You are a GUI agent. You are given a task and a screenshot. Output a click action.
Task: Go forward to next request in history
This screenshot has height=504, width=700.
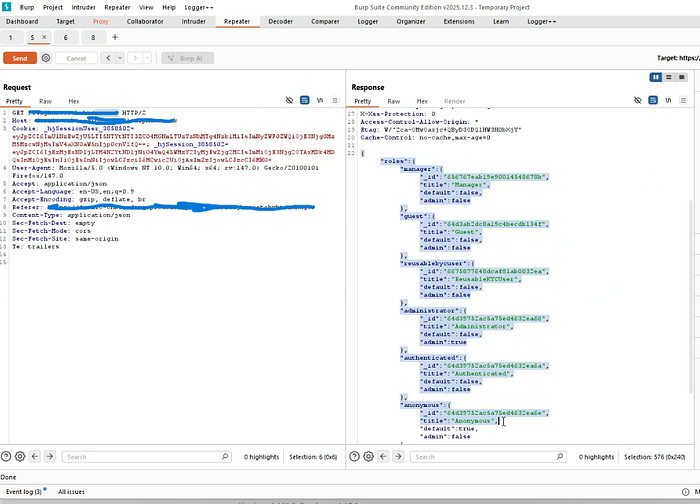click(135, 58)
